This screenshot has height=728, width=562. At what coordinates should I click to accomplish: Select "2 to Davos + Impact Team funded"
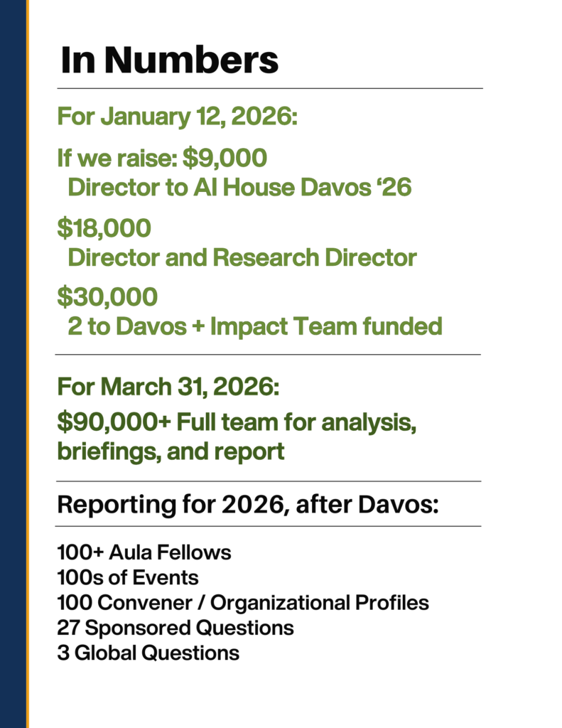[255, 326]
